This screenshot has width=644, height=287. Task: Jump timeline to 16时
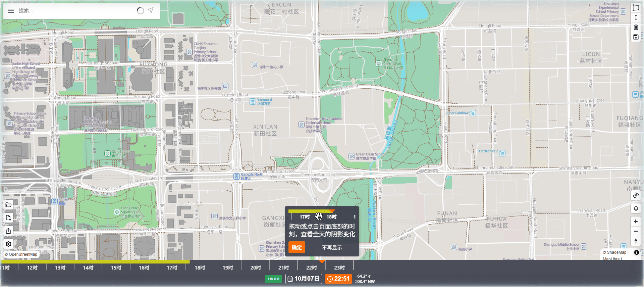coord(144,268)
